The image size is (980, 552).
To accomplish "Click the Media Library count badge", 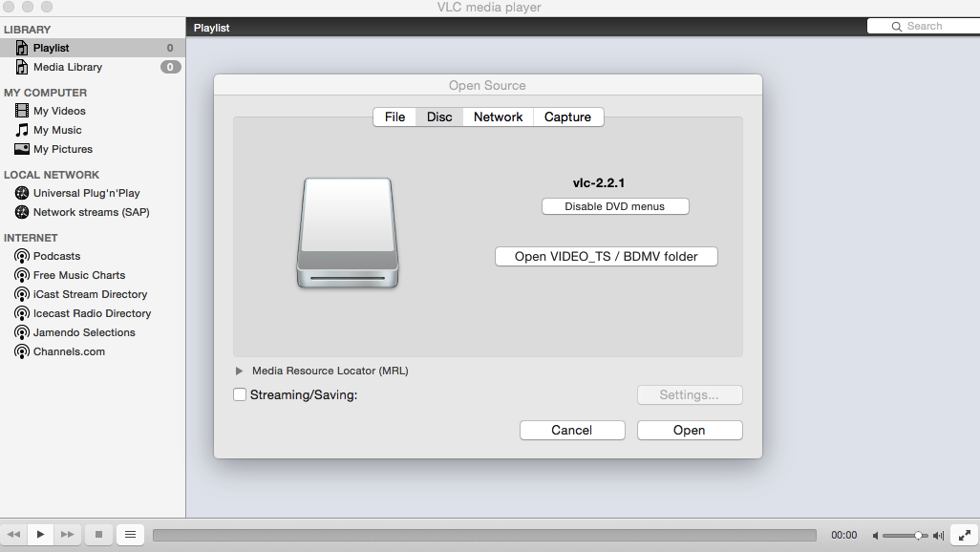I will point(171,67).
